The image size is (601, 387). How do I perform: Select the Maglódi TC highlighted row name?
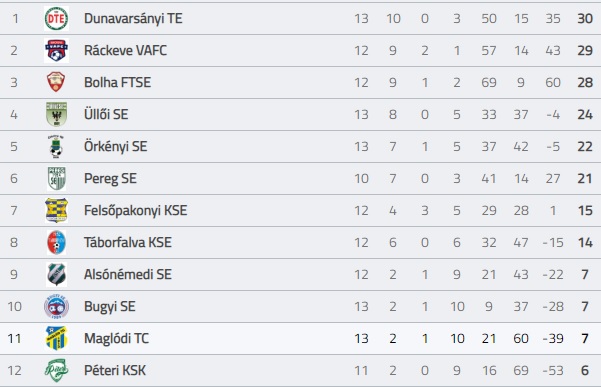116,338
